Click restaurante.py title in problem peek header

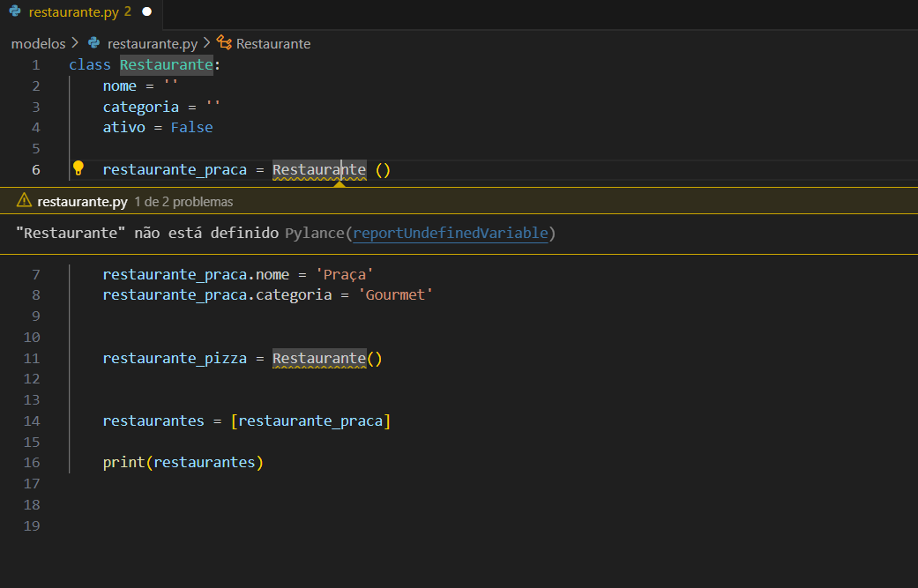click(x=82, y=202)
